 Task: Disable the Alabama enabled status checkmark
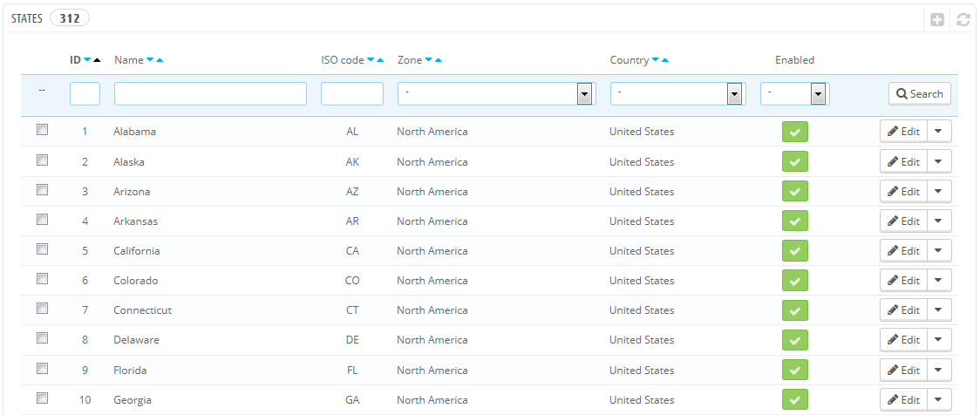point(794,132)
